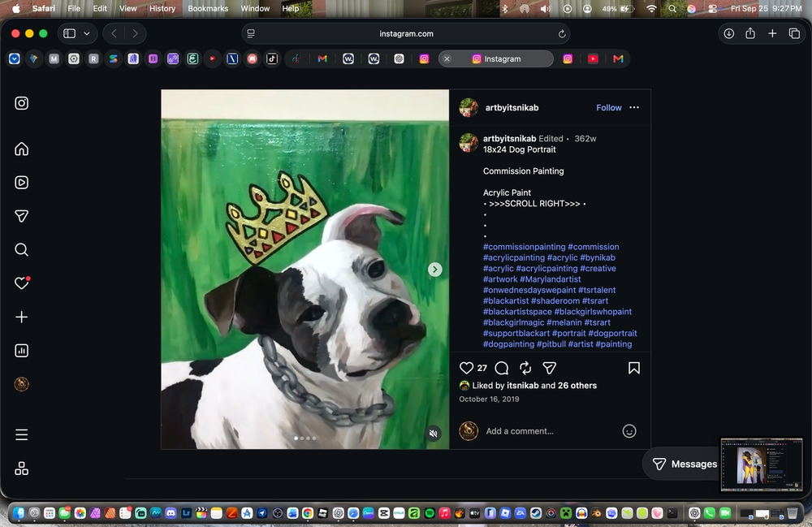Open the History menu

click(x=162, y=8)
